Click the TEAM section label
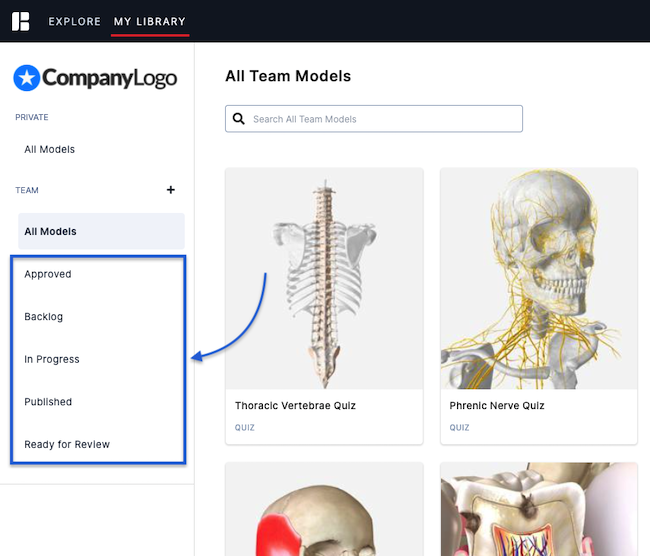This screenshot has width=650, height=556. pos(27,190)
